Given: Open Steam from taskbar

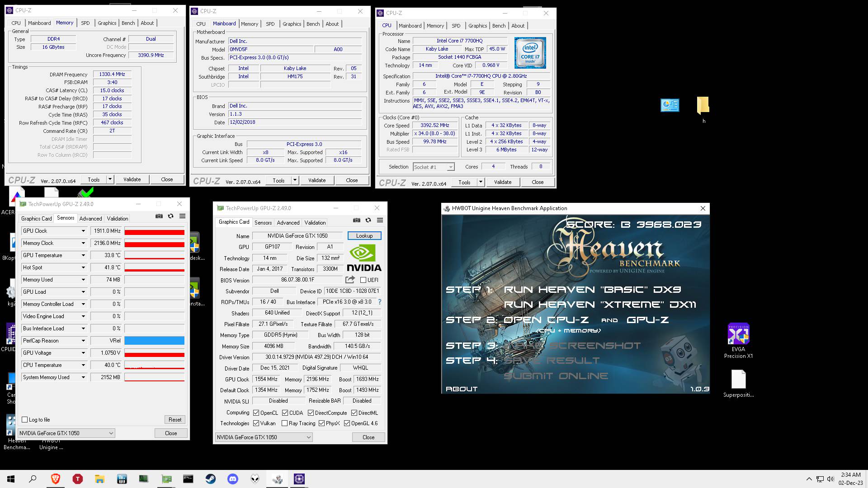Looking at the screenshot, I should point(211,479).
